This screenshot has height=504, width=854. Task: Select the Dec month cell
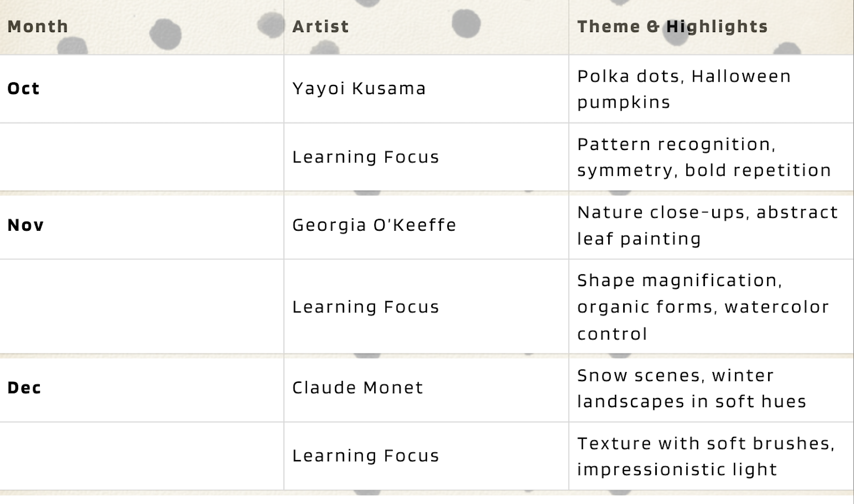click(24, 388)
